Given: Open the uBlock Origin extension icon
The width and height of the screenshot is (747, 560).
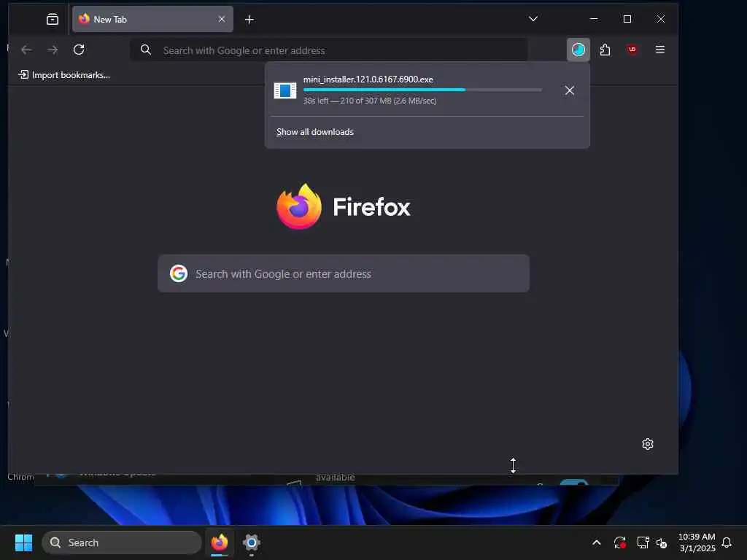Looking at the screenshot, I should pyautogui.click(x=632, y=50).
